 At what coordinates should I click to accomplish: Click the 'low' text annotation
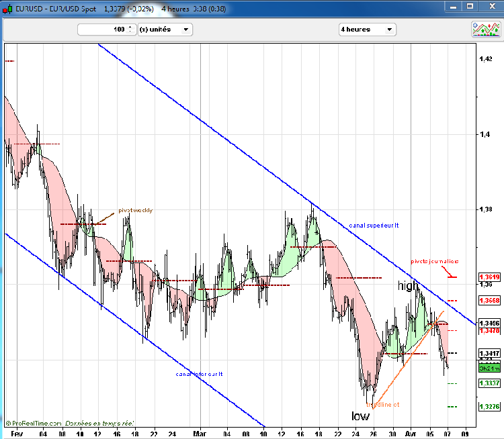360,416
